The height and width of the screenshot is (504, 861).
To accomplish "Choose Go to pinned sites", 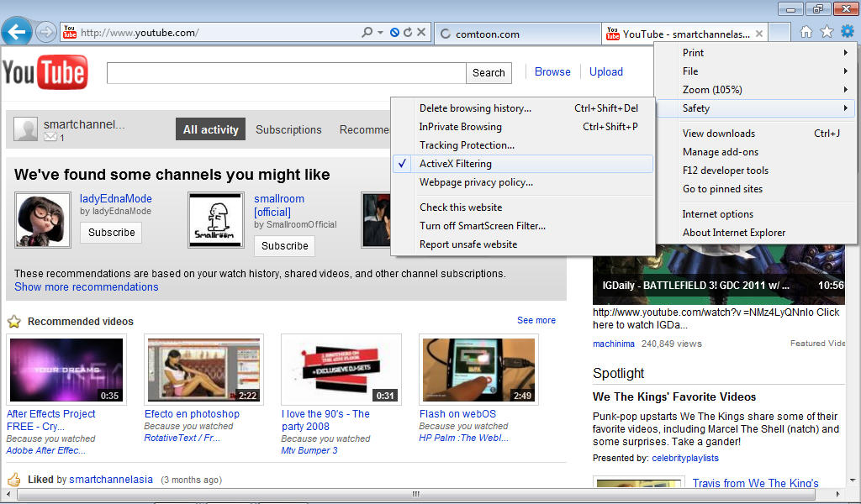I will 756,189.
